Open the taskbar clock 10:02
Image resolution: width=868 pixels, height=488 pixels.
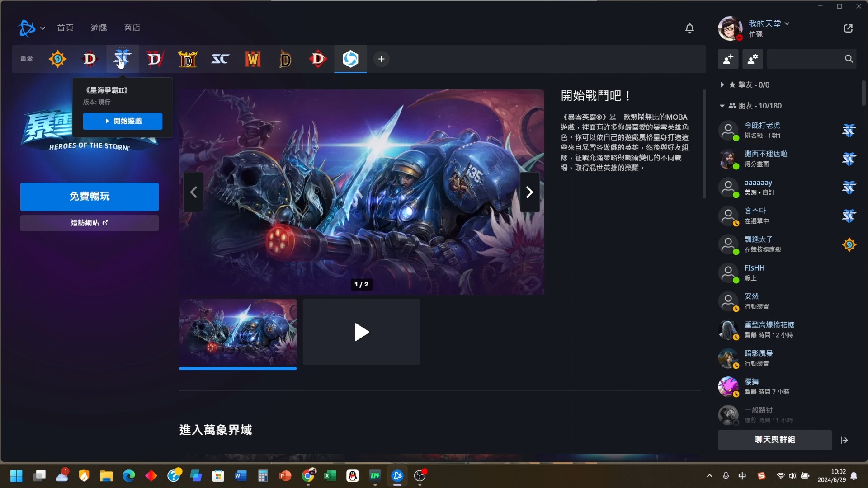coord(832,476)
